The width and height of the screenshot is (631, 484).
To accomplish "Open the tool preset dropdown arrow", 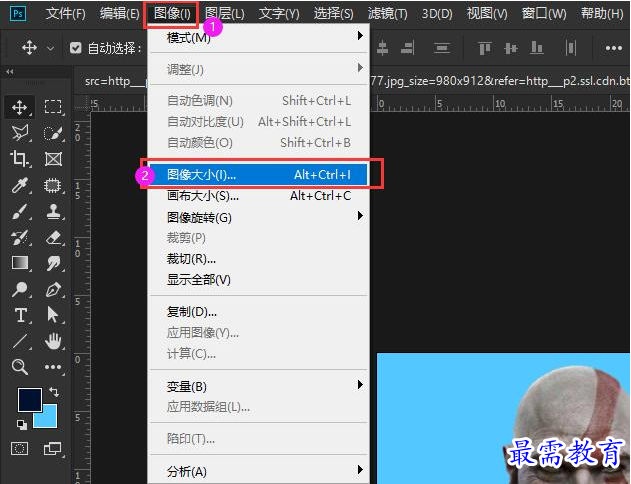I will click(50, 48).
